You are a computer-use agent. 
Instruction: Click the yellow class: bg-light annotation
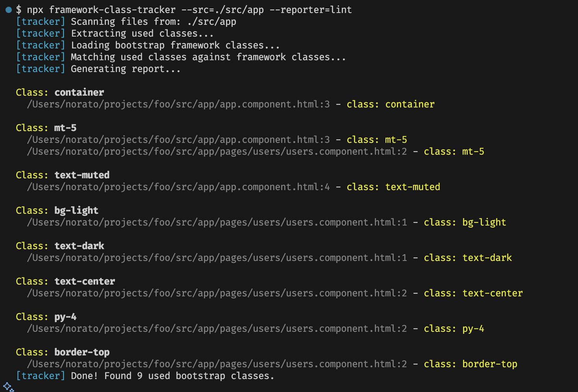[x=465, y=222]
